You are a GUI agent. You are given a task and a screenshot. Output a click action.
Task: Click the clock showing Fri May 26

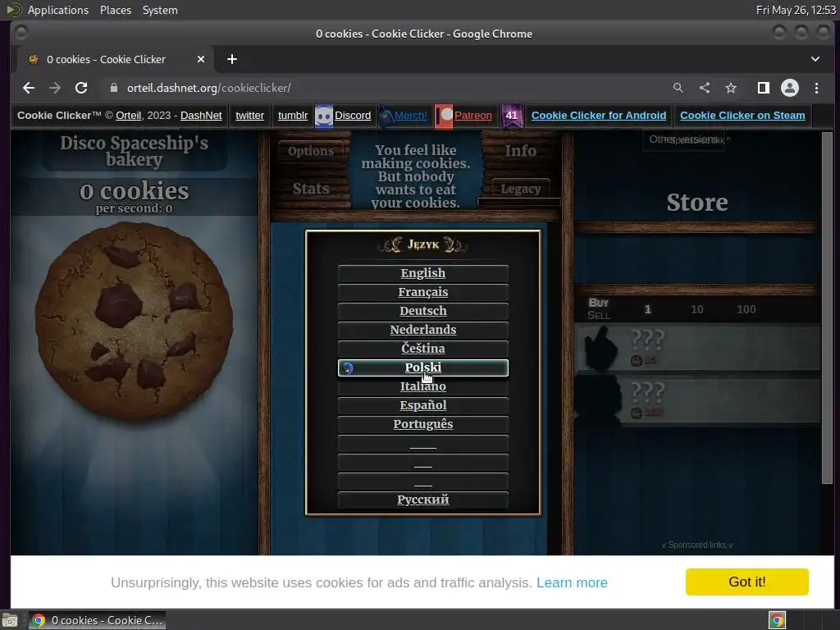pos(796,10)
